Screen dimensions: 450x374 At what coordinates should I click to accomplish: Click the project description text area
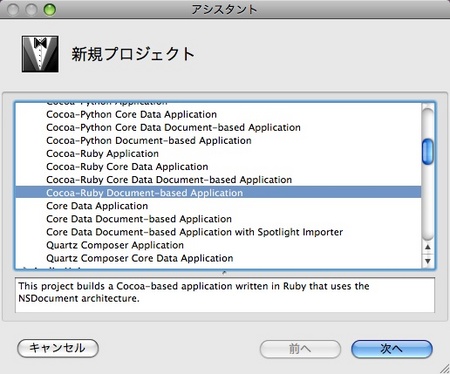tap(225, 295)
